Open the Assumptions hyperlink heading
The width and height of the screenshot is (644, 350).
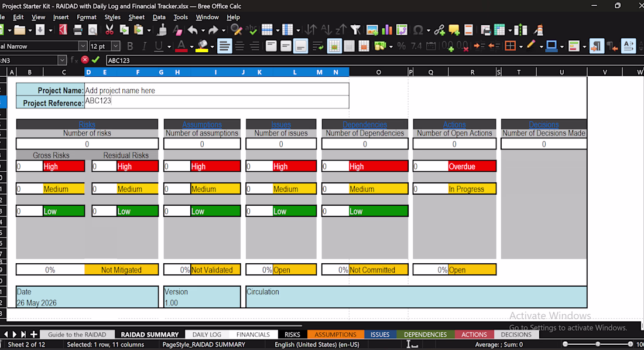[202, 124]
